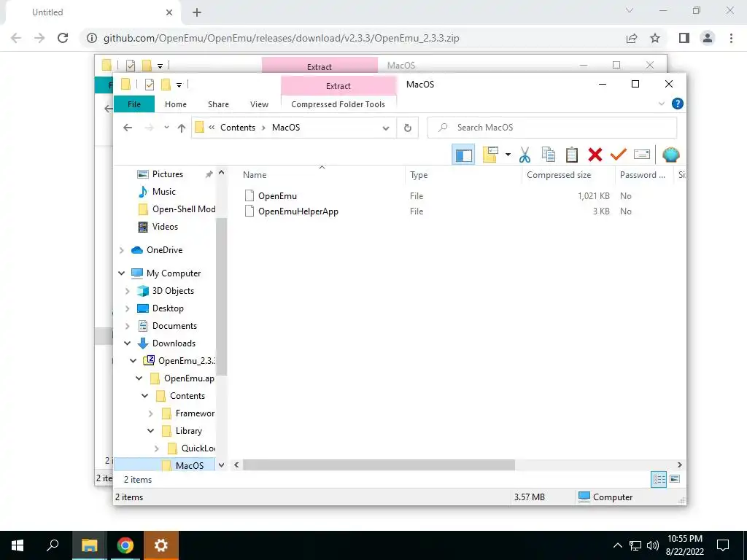Click the Quick Access Properties checkmark icon

(149, 85)
